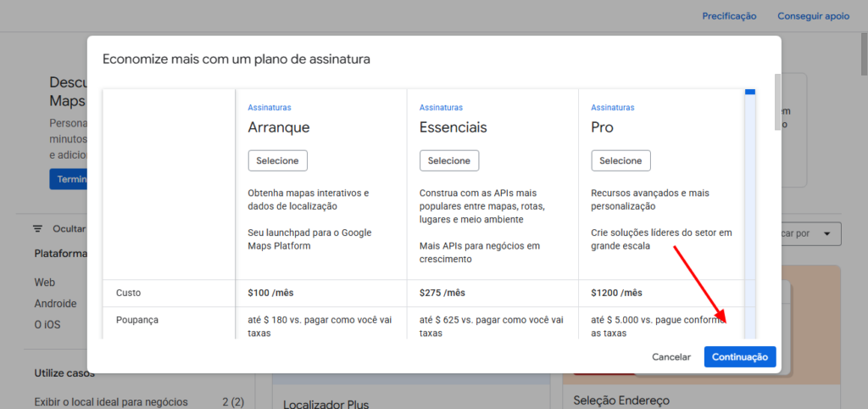Viewport: 868px width, 409px height.
Task: Click Assinaturas label above Essenciais
Action: (441, 108)
